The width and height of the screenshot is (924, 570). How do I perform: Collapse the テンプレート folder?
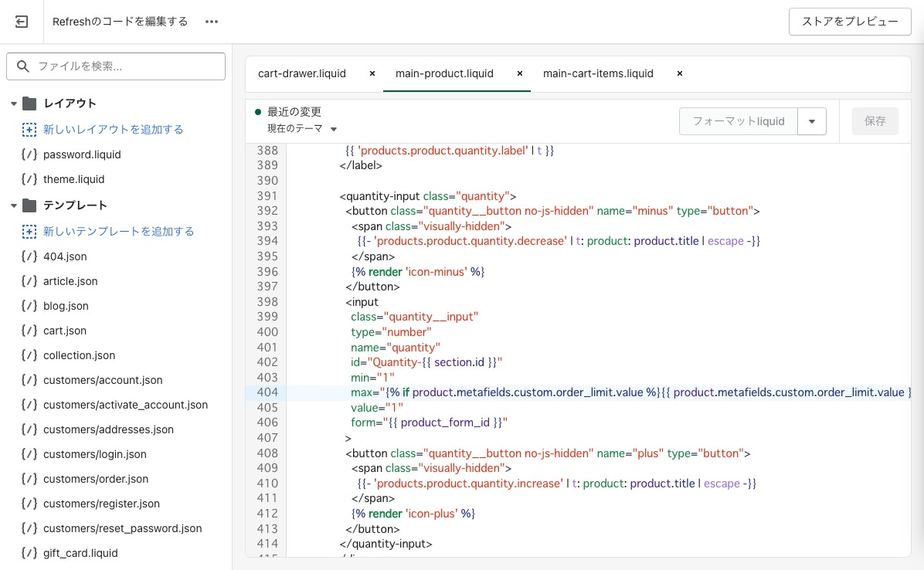[14, 205]
